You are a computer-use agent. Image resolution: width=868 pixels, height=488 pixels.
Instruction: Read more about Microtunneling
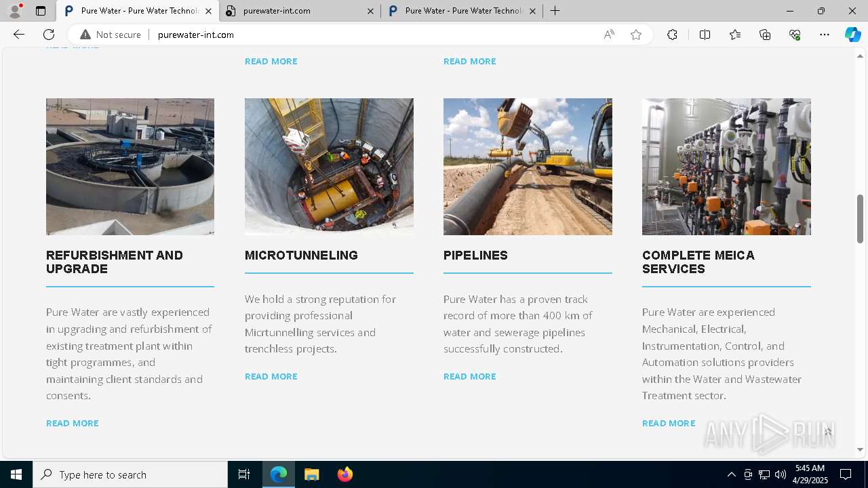pos(271,376)
